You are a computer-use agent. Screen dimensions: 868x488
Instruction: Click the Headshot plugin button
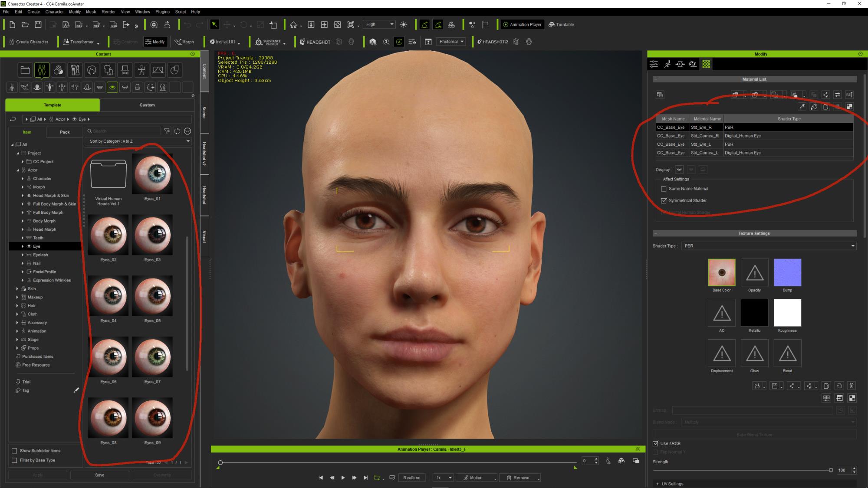click(x=315, y=42)
